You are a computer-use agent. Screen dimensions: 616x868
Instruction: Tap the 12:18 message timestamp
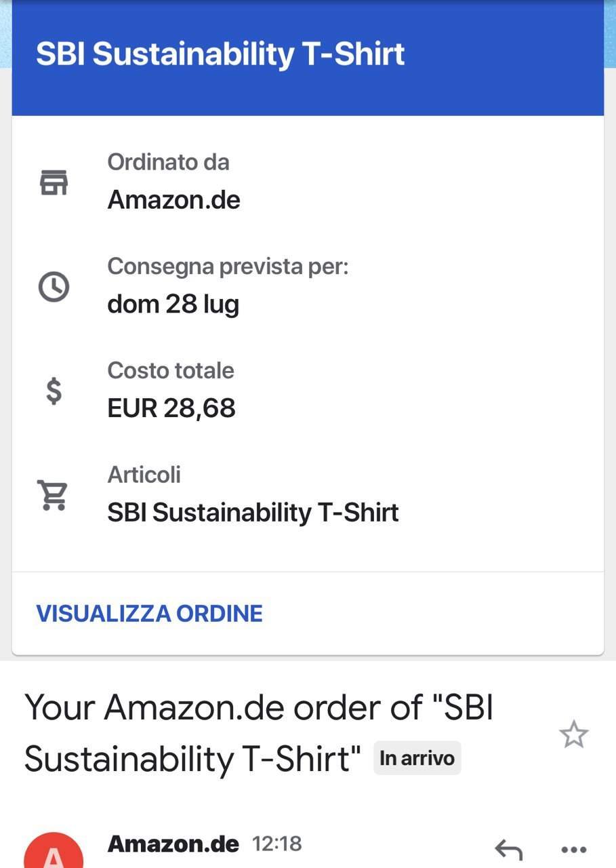[277, 844]
